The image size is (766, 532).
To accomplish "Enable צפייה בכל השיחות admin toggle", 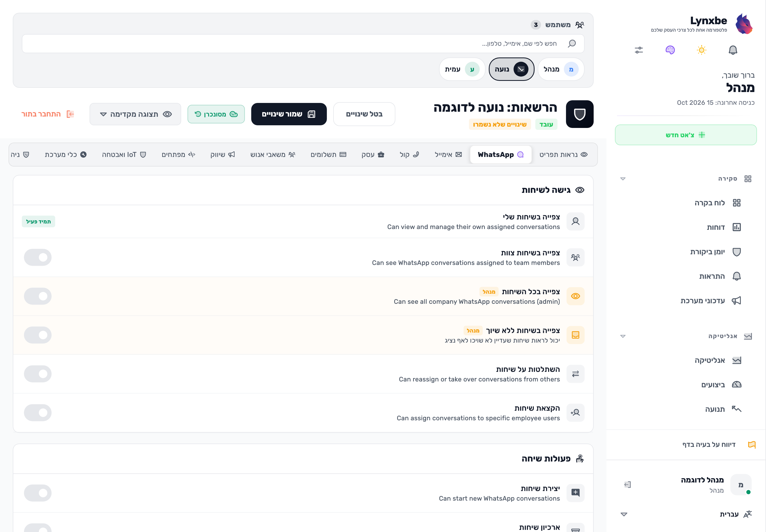I will pyautogui.click(x=38, y=296).
